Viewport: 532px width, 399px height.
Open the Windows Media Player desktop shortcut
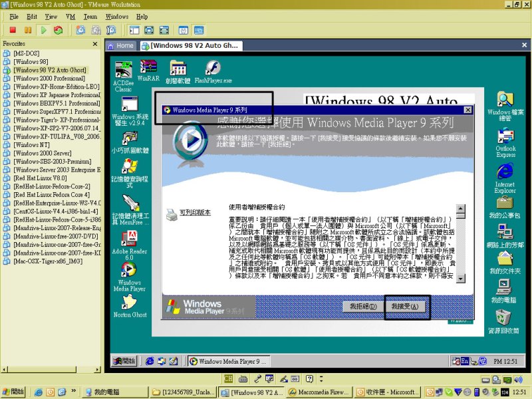(x=130, y=277)
